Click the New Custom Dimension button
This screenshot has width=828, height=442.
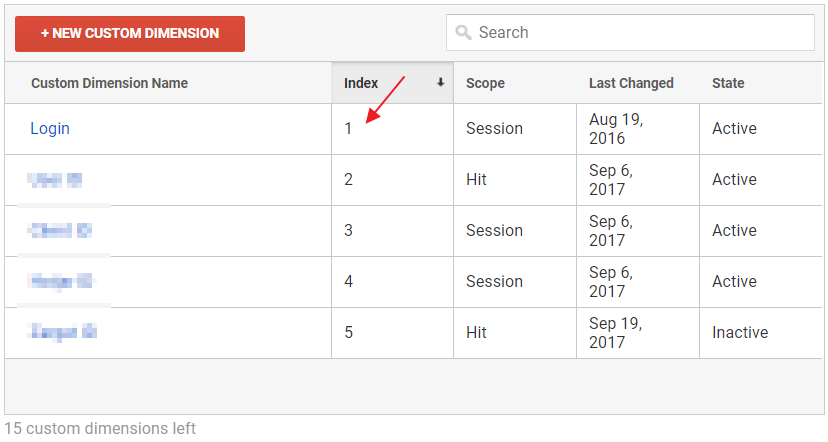(x=130, y=33)
